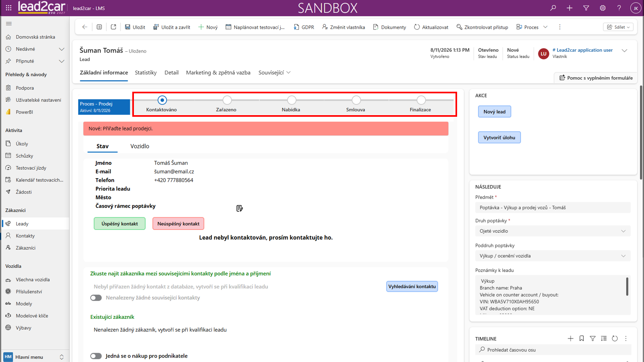The height and width of the screenshot is (362, 644).
Task: Collapse the sidebar with the hamburger icon
Action: 8,24
